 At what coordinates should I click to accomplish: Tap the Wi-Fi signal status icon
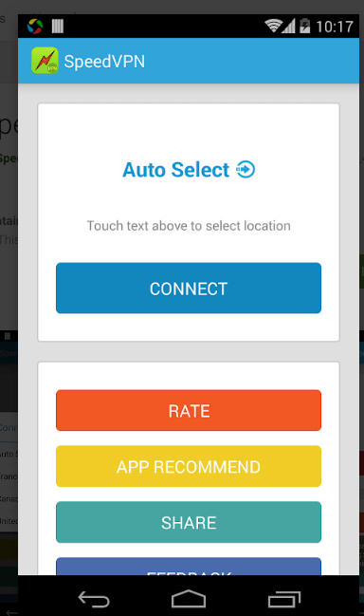pyautogui.click(x=273, y=26)
